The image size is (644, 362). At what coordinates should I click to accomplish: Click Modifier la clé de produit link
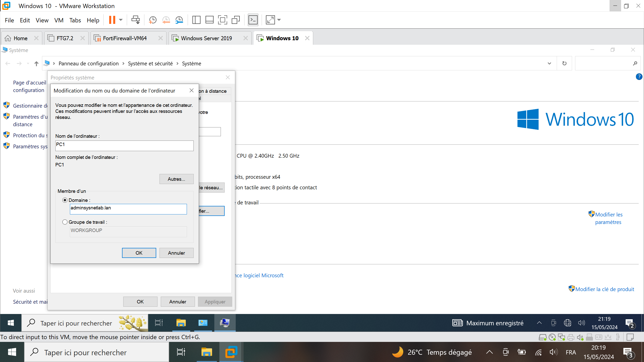[x=605, y=289]
